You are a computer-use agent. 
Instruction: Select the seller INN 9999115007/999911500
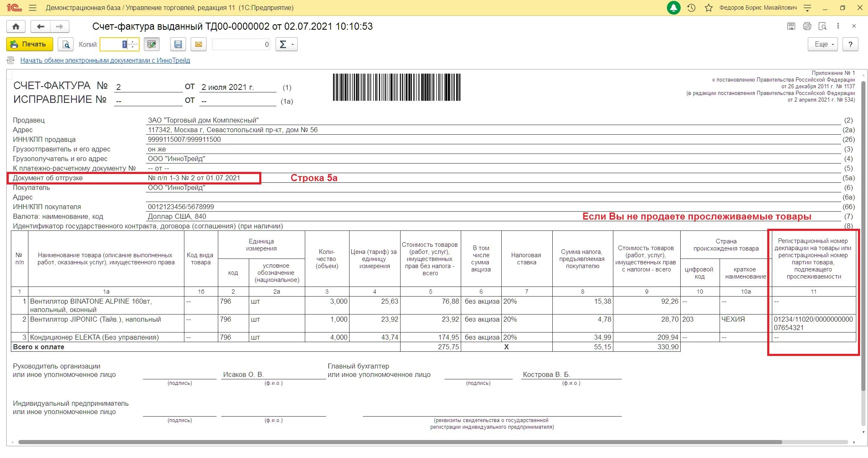184,140
